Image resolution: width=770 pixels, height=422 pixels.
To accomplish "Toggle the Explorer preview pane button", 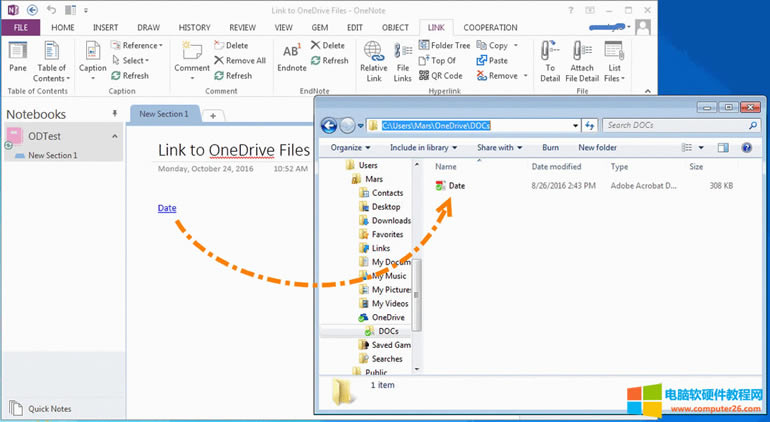I will 722,148.
